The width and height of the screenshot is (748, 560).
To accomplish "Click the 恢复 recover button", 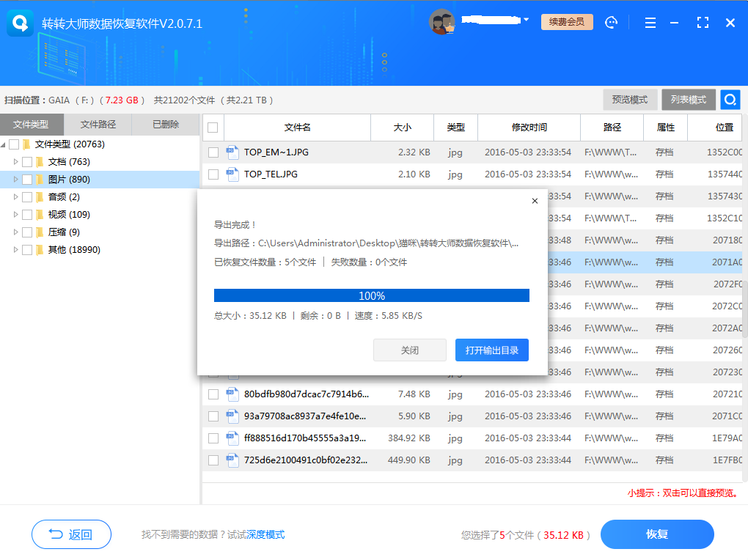I will [657, 534].
